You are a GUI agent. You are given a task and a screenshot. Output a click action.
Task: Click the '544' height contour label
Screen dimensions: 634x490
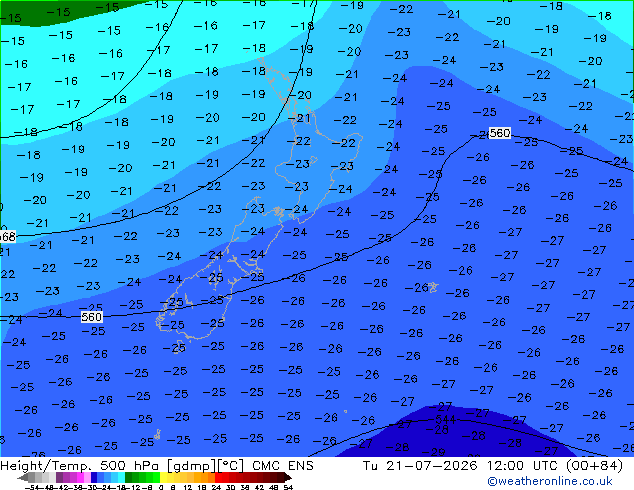446,419
